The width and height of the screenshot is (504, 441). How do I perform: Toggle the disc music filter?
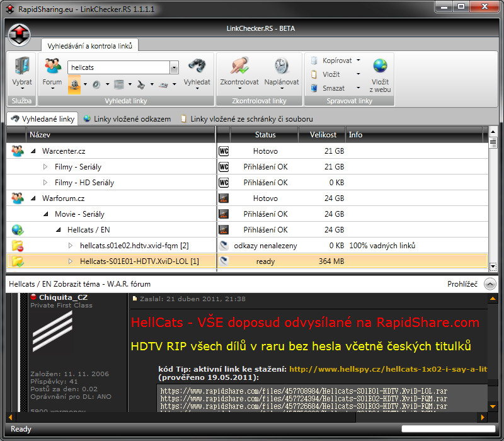pos(96,84)
